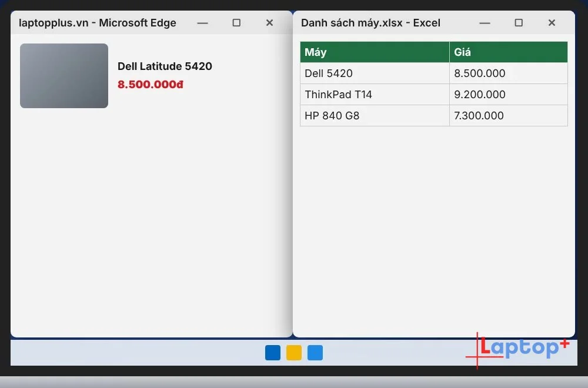Select the Giá column header in Excel

(x=509, y=52)
